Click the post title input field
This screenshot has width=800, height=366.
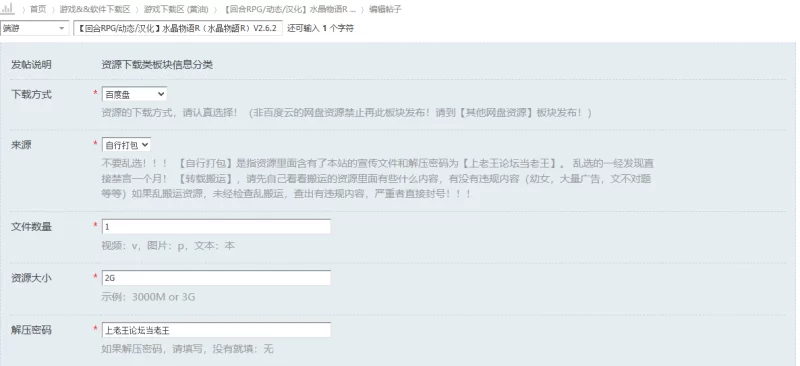tap(178, 28)
